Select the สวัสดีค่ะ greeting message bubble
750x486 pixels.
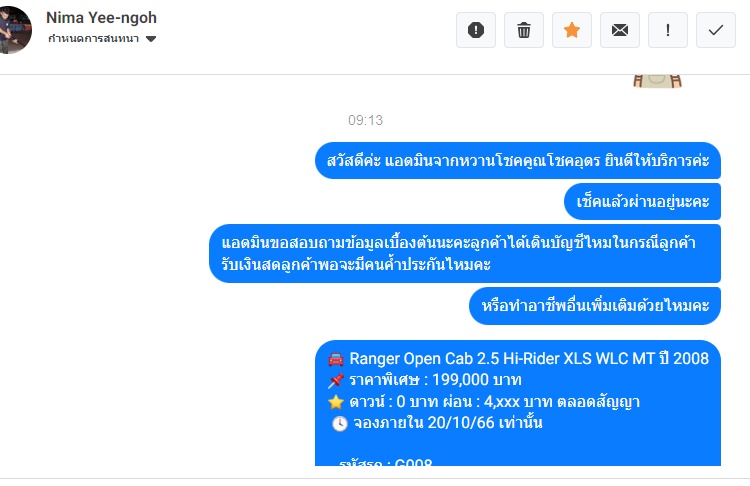[518, 160]
